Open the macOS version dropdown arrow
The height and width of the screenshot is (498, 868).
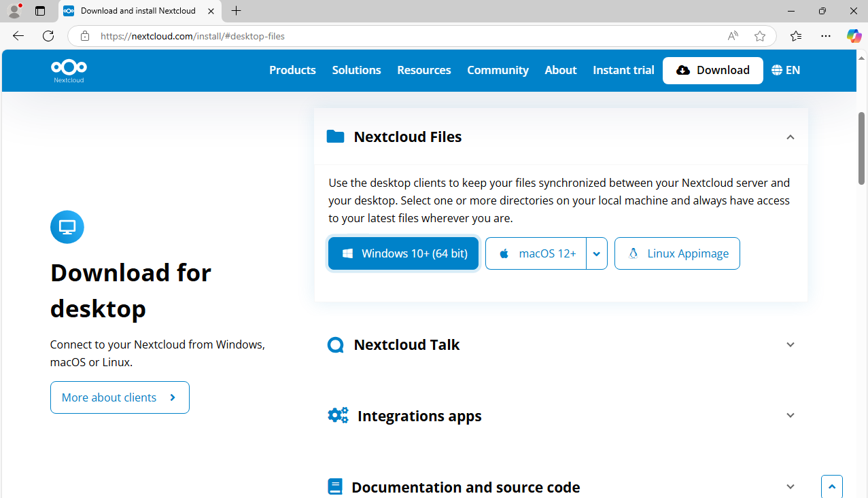tap(597, 253)
